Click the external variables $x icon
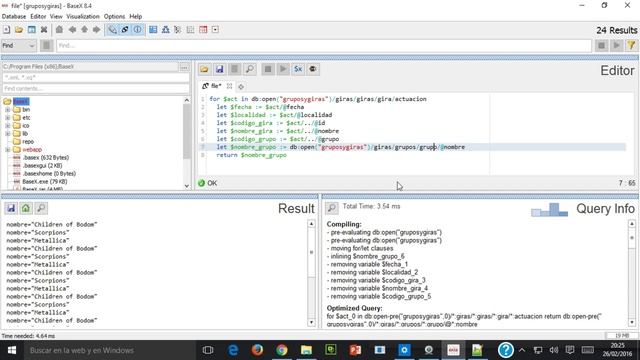Image resolution: width=640 pixels, height=360 pixels. tap(298, 69)
